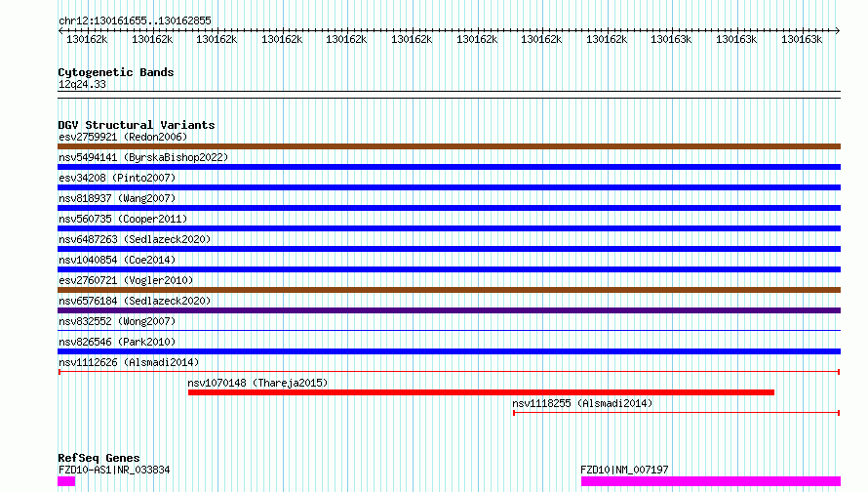Click the 12q24.33 cytogenetic band bar
The height and width of the screenshot is (492, 868).
tap(449, 95)
